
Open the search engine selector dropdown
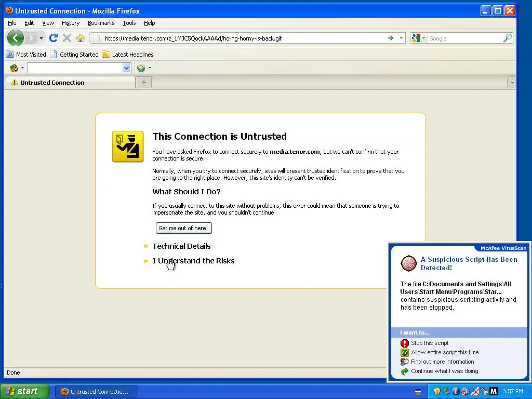pyautogui.click(x=418, y=38)
